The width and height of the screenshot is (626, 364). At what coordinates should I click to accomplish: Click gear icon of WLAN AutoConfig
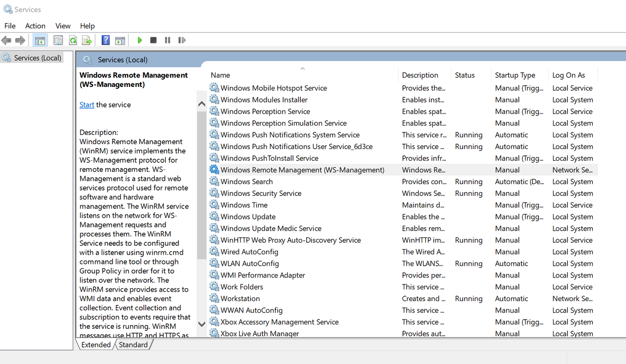pos(214,264)
